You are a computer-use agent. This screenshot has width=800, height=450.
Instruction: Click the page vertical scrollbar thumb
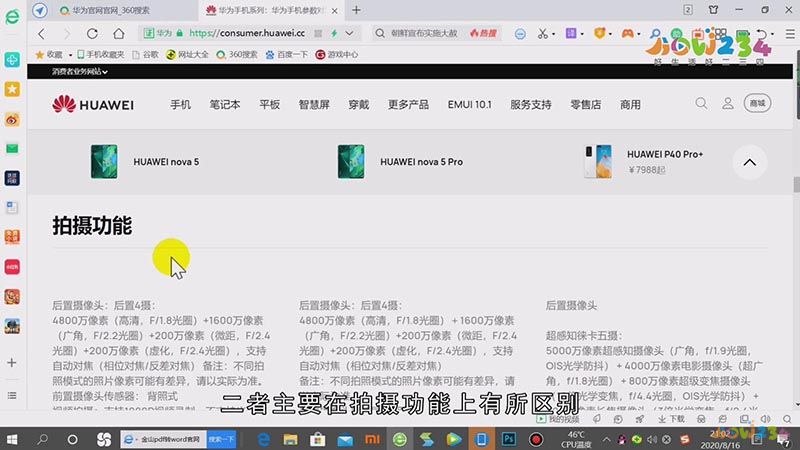click(796, 185)
